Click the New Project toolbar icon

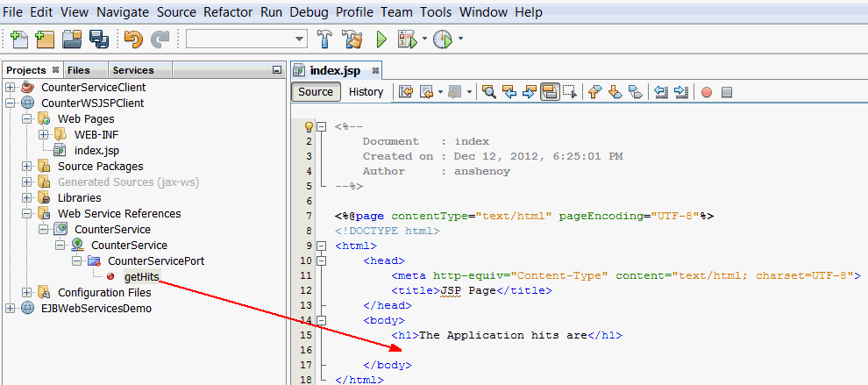[x=45, y=39]
